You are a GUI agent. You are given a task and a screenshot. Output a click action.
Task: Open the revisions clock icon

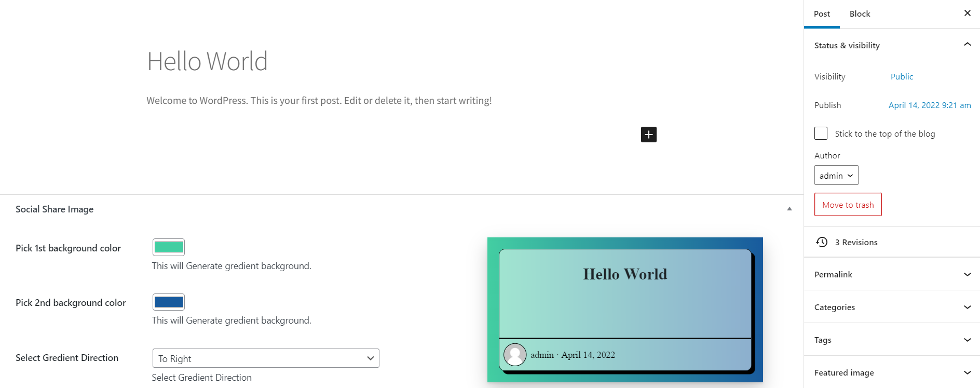[822, 242]
